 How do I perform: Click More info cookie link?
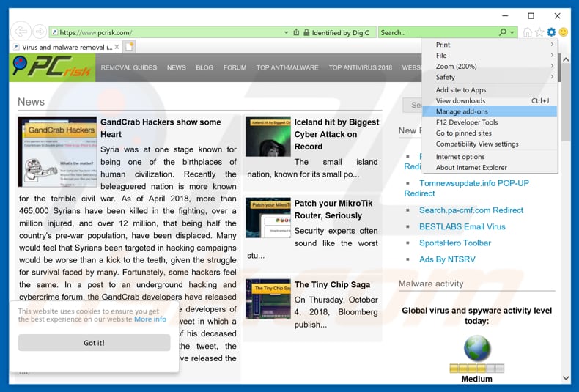pos(150,319)
